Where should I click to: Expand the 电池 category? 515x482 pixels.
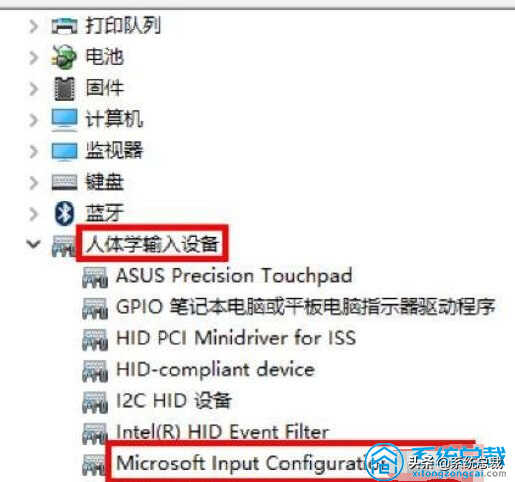click(x=33, y=57)
